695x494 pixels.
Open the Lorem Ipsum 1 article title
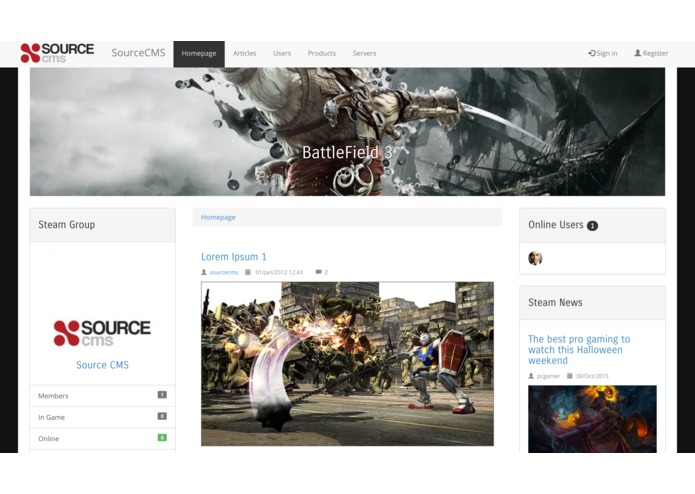(x=234, y=257)
